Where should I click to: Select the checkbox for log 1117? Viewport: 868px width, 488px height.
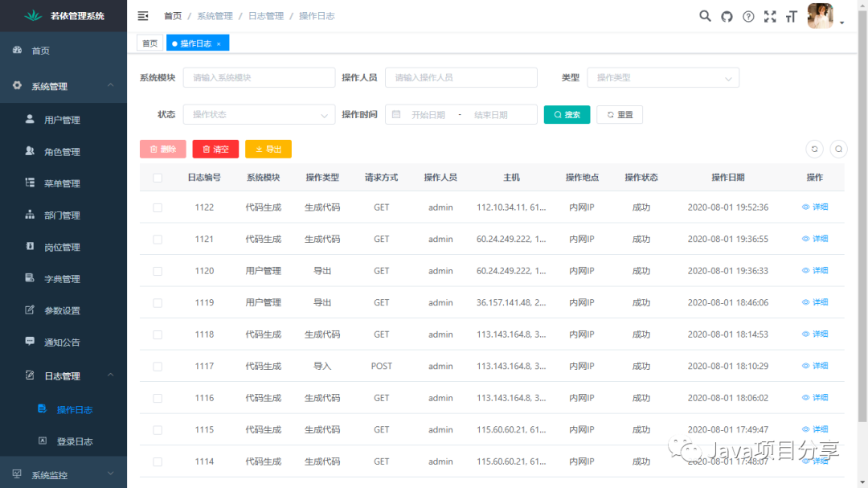(x=158, y=367)
